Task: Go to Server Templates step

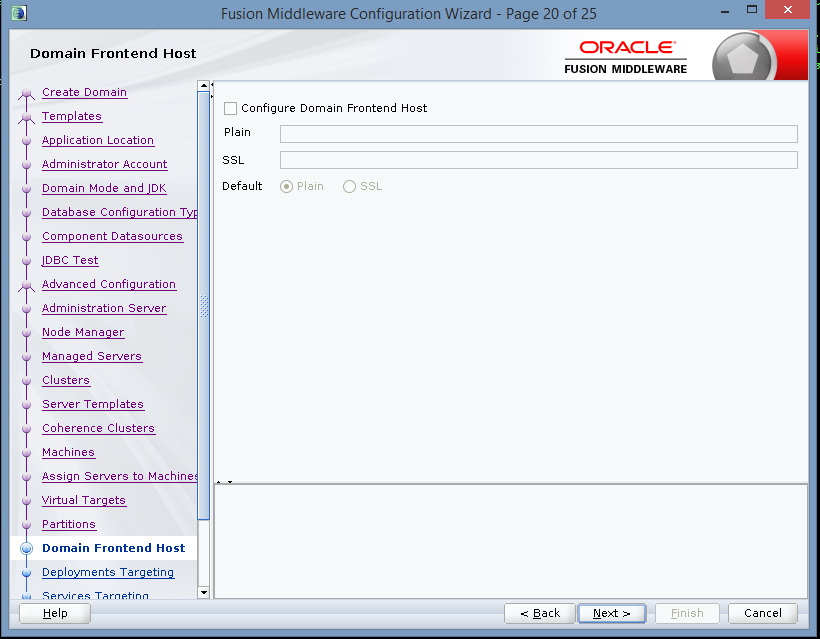Action: click(x=93, y=405)
